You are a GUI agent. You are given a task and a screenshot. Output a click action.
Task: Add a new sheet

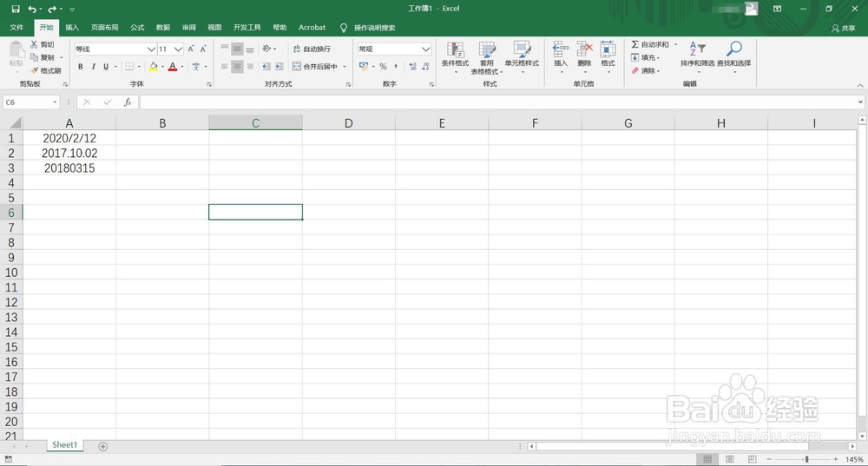(x=103, y=446)
